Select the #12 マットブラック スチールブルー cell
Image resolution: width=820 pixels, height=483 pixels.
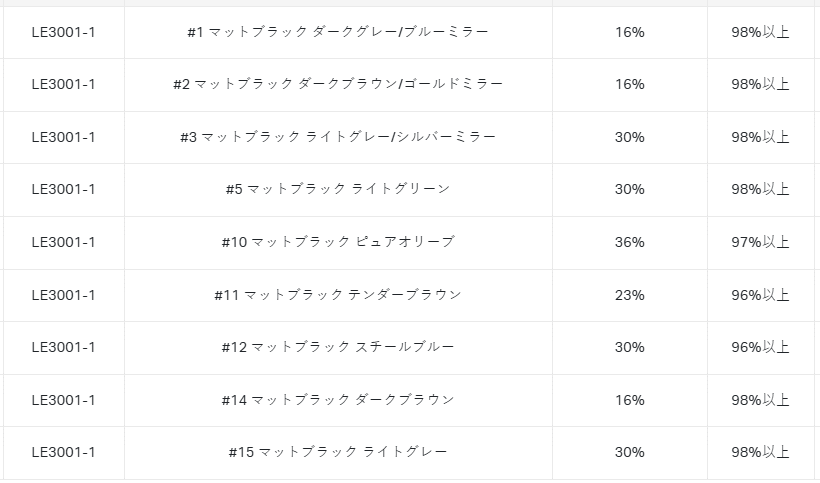[338, 348]
